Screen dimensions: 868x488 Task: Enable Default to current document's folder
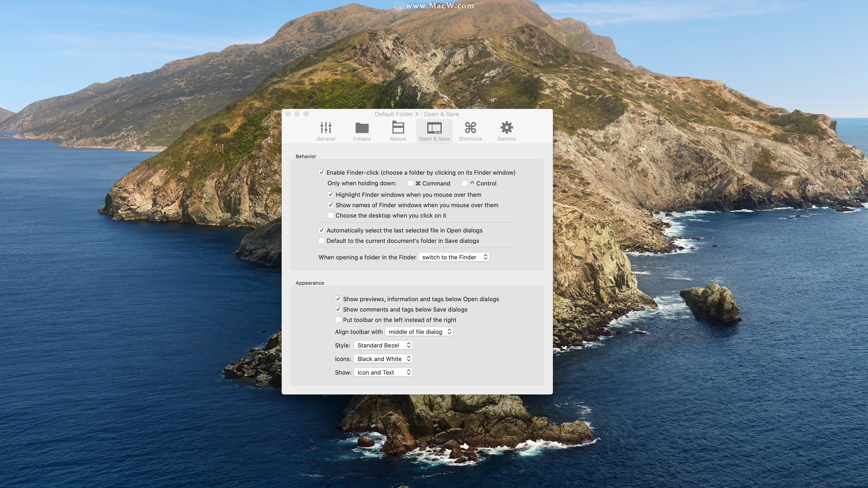(x=321, y=241)
